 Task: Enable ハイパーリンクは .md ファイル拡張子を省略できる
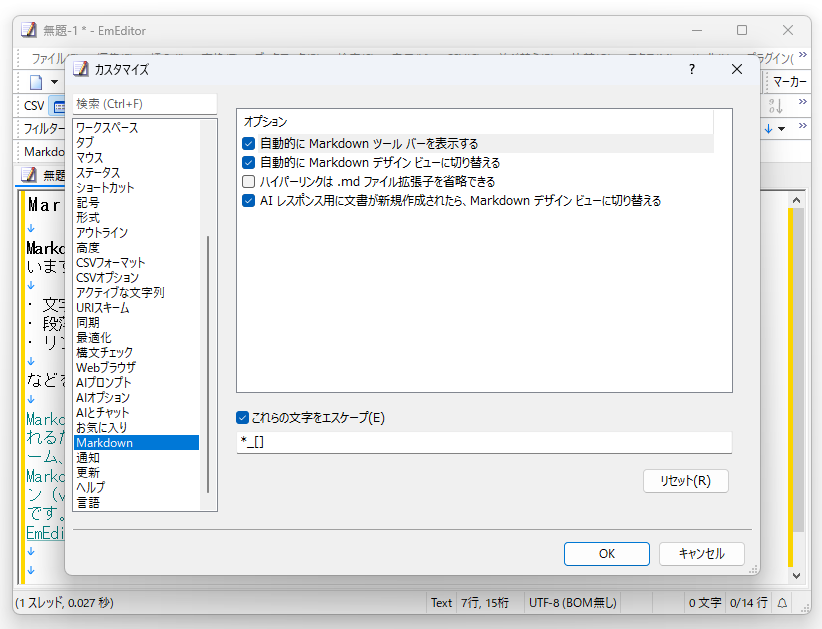[x=249, y=181]
